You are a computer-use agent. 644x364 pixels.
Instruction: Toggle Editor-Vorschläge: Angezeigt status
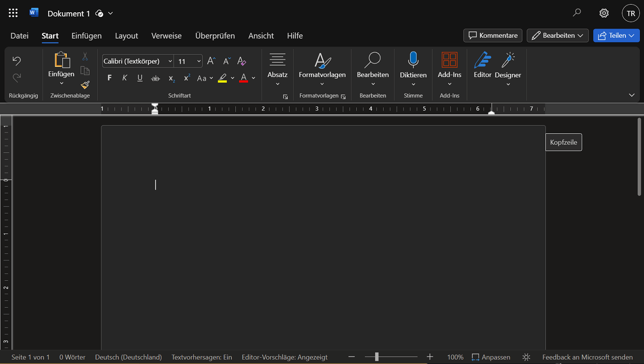click(x=285, y=357)
